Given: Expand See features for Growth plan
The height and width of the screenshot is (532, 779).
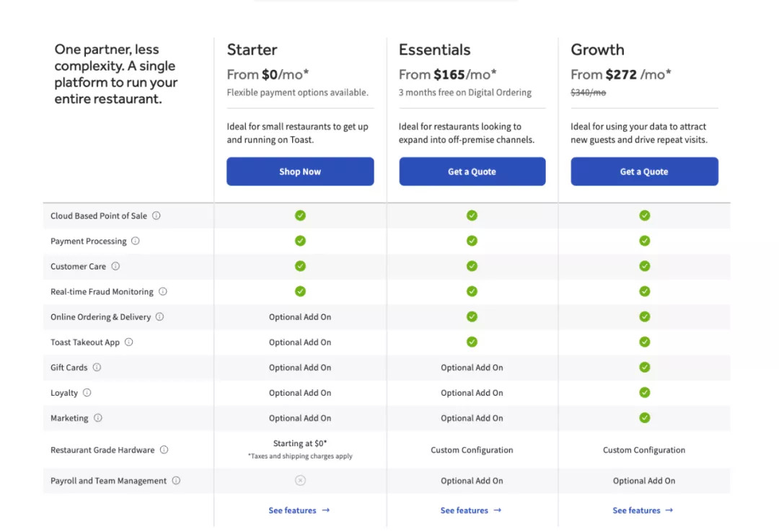Looking at the screenshot, I should point(643,510).
